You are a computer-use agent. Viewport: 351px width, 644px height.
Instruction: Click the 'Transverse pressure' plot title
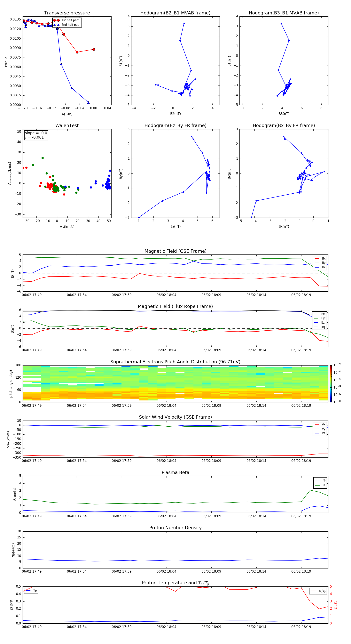coord(67,13)
